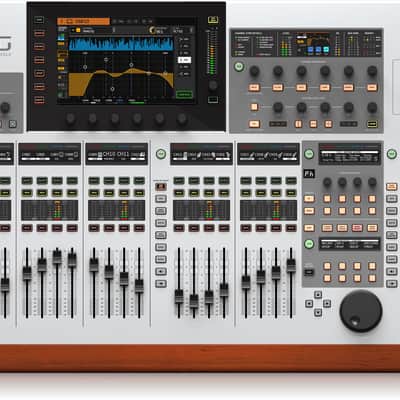The image size is (400, 400).
Task: Click top button on the touchscreen bezel's left side
Action: pyautogui.click(x=39, y=20)
